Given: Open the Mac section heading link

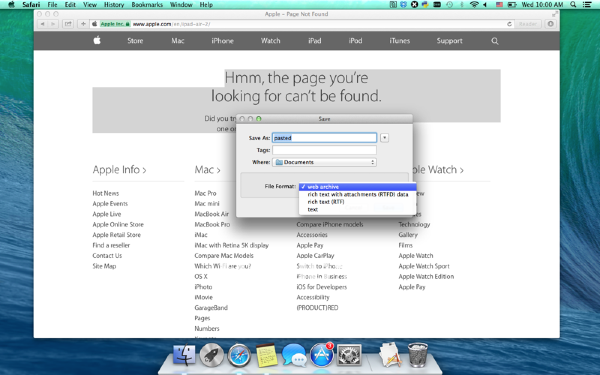Looking at the screenshot, I should pyautogui.click(x=207, y=170).
